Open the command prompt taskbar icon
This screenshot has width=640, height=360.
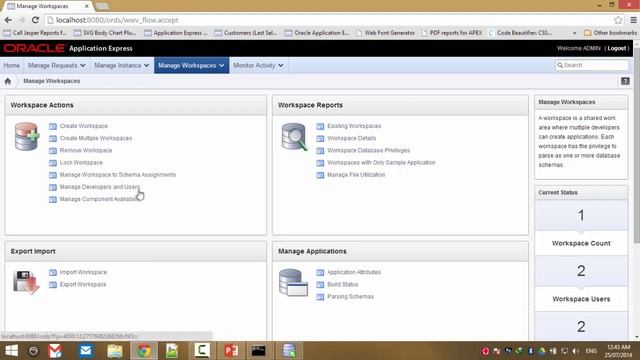pyautogui.click(x=258, y=351)
